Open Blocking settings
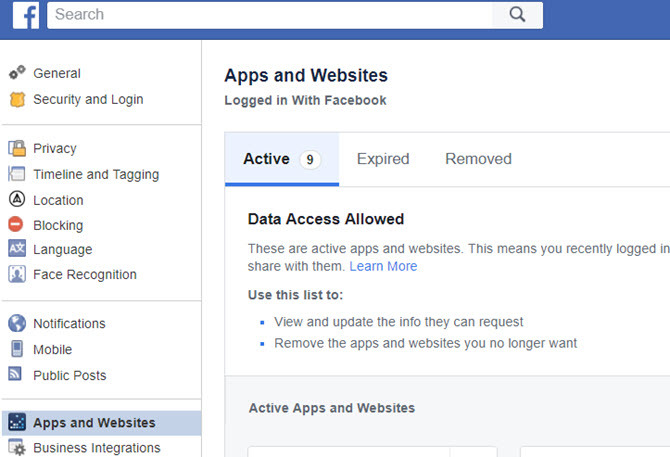The image size is (670, 457). pos(58,225)
